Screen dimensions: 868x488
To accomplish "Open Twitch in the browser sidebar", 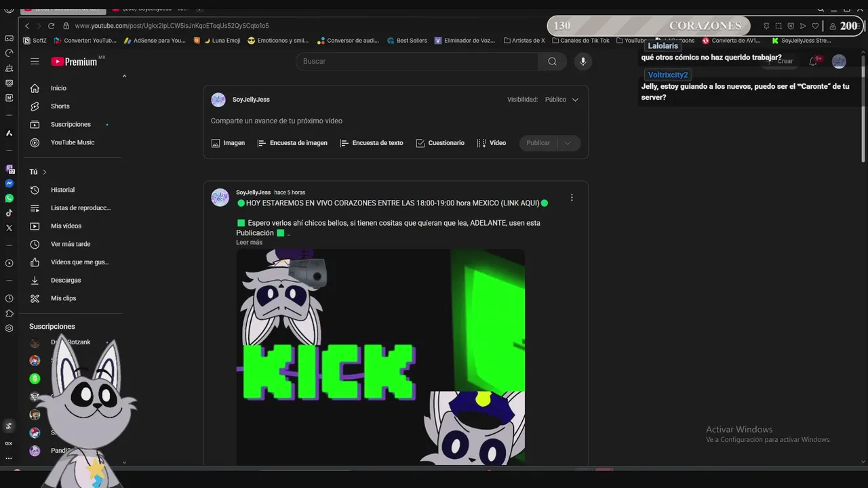I will pos(9,169).
